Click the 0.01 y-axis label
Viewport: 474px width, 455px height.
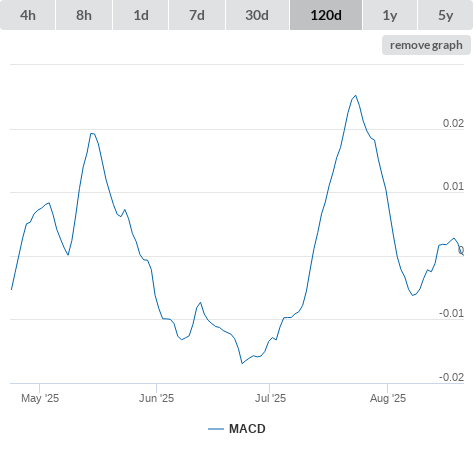(x=453, y=186)
